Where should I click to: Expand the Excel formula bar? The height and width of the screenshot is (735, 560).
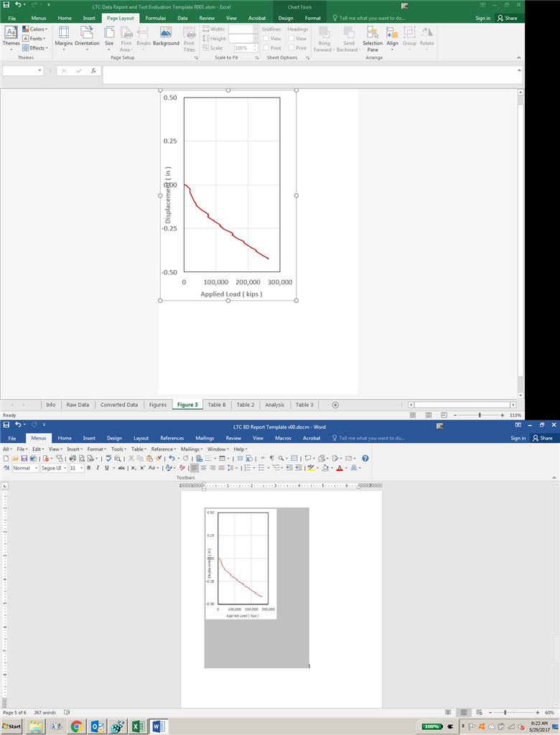click(519, 70)
